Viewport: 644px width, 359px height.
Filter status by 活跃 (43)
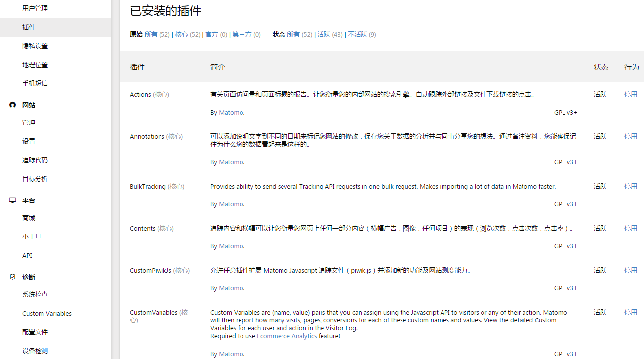coord(330,34)
